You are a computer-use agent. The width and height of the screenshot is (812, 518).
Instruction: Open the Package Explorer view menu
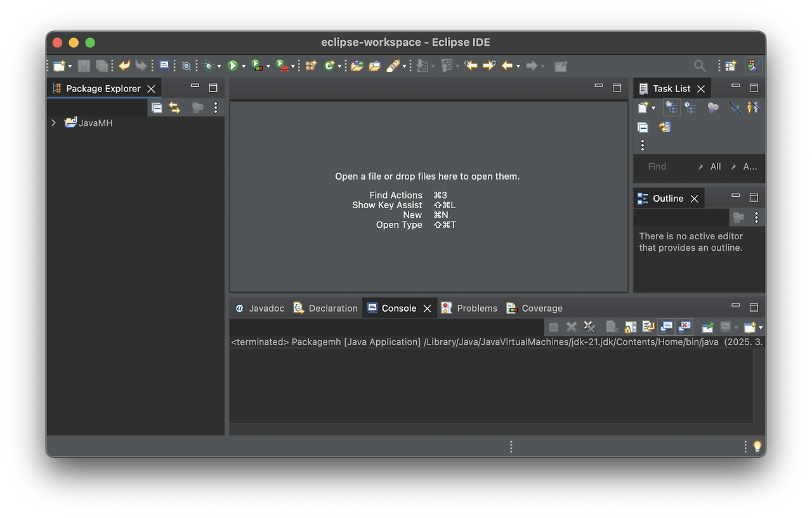[216, 108]
